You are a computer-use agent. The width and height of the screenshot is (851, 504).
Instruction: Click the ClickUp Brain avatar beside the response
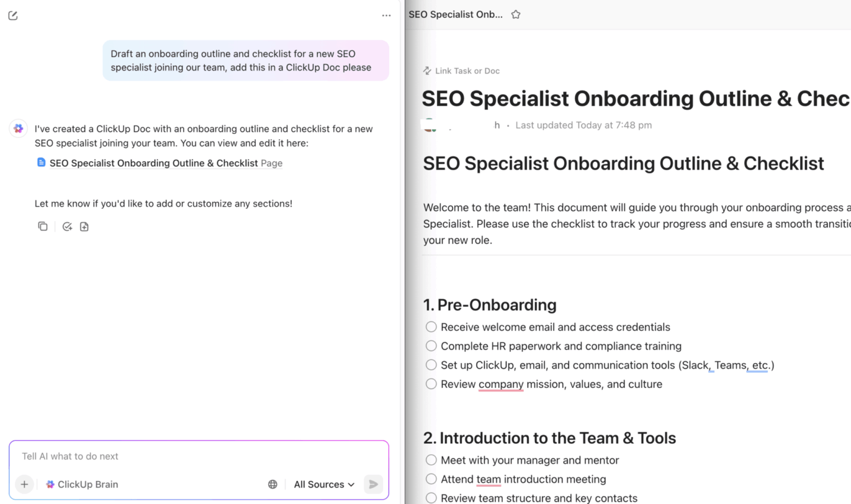pyautogui.click(x=18, y=129)
